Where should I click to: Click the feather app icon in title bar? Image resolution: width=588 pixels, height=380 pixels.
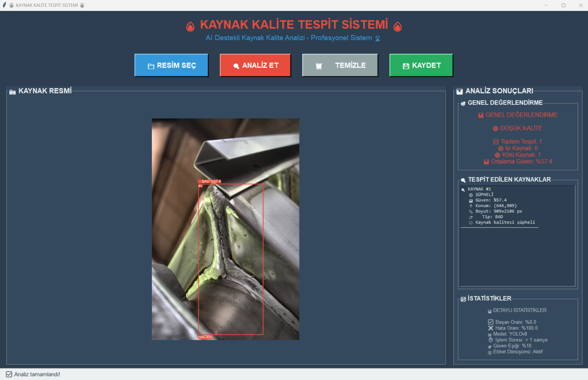point(4,5)
